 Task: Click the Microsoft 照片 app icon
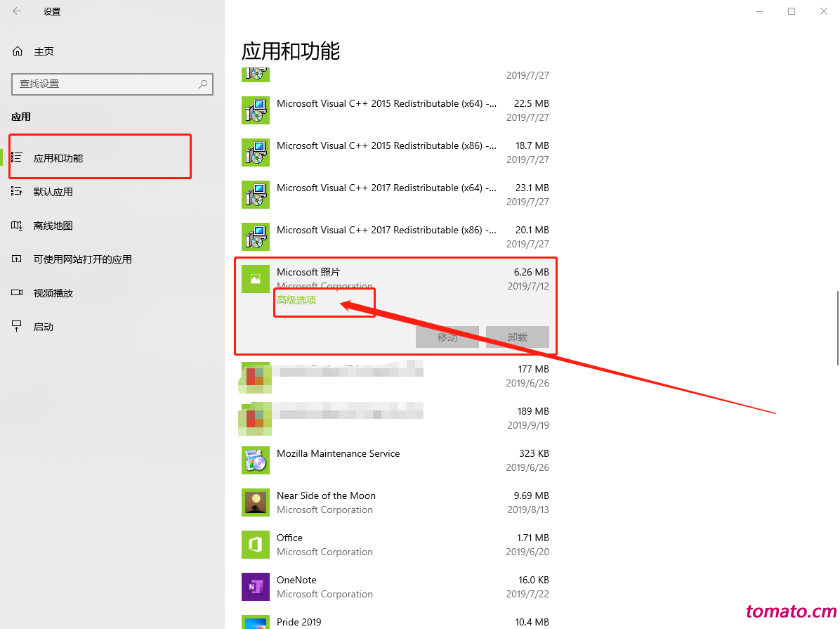coord(256,279)
